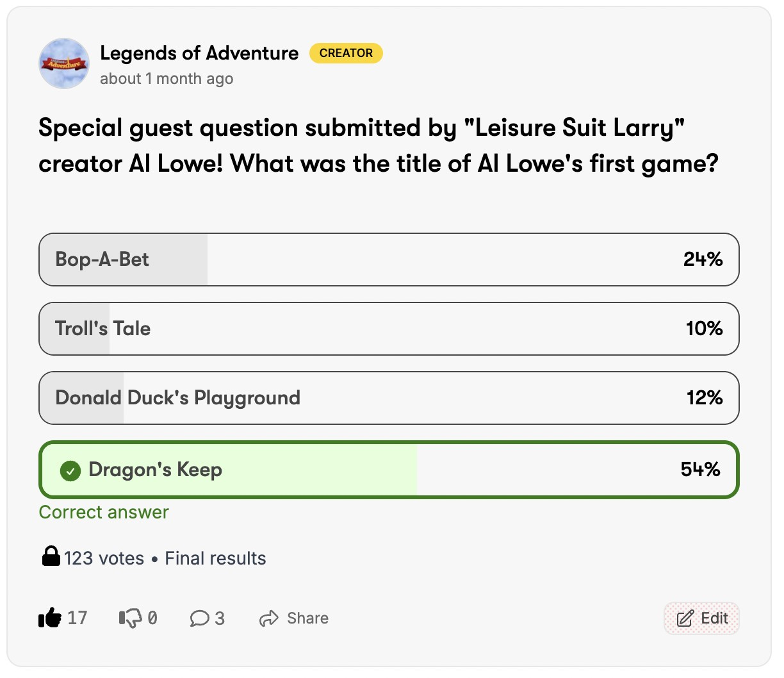Click the Edit button

[x=701, y=618]
